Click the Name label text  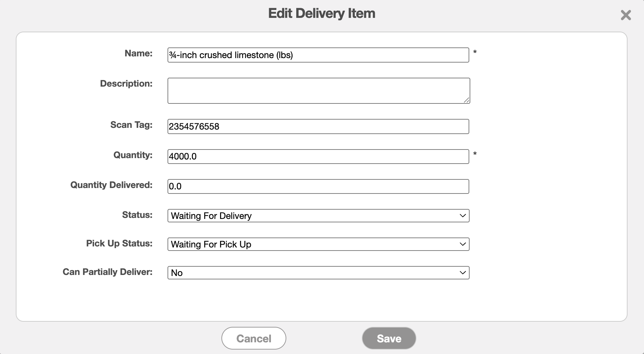(138, 53)
